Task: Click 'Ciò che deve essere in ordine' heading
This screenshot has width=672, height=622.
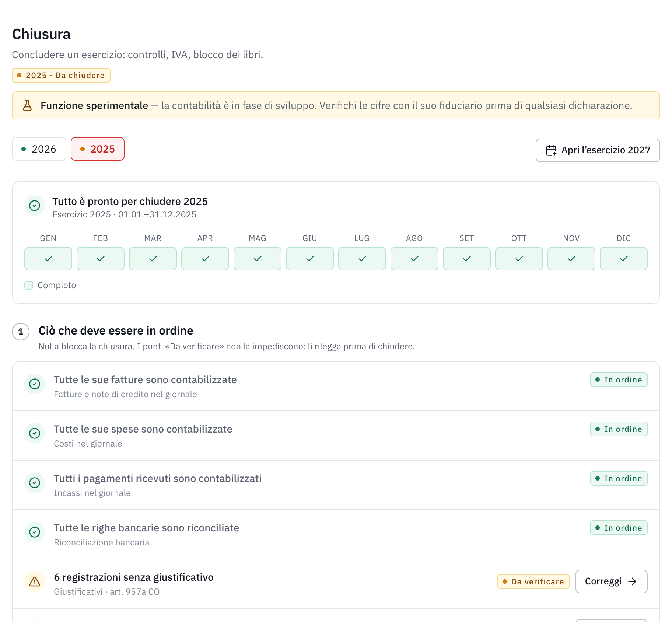Action: (x=116, y=331)
